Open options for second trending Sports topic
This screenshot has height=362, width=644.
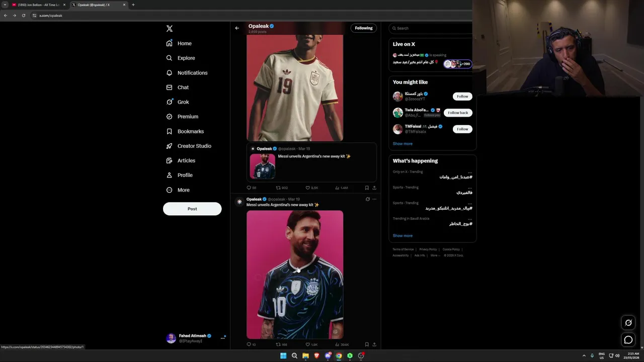pyautogui.click(x=470, y=203)
